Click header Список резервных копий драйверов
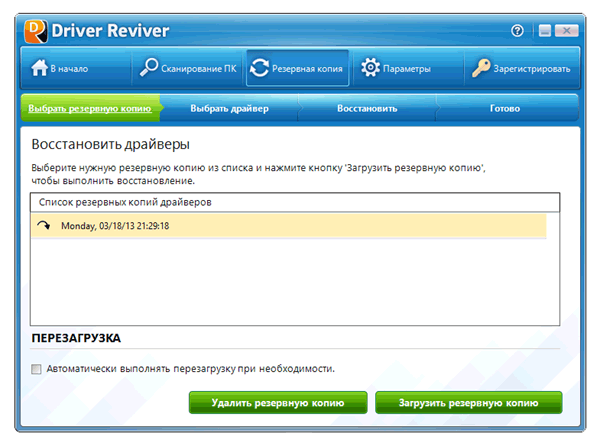This screenshot has width=600, height=443. 295,202
